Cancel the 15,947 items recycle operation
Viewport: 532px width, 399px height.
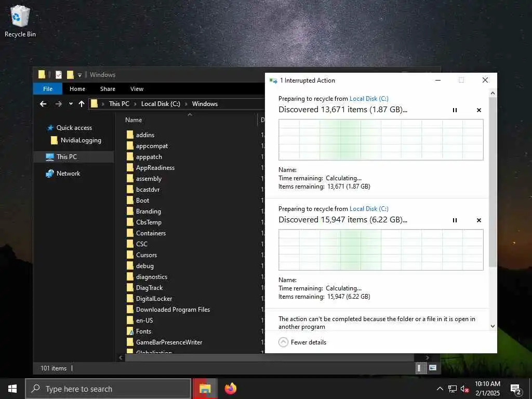(478, 220)
